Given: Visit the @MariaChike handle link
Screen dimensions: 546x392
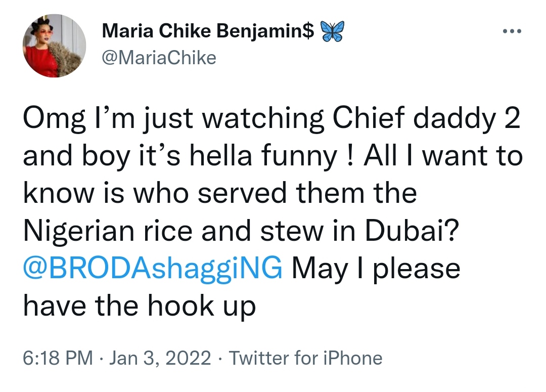Looking at the screenshot, I should (159, 58).
